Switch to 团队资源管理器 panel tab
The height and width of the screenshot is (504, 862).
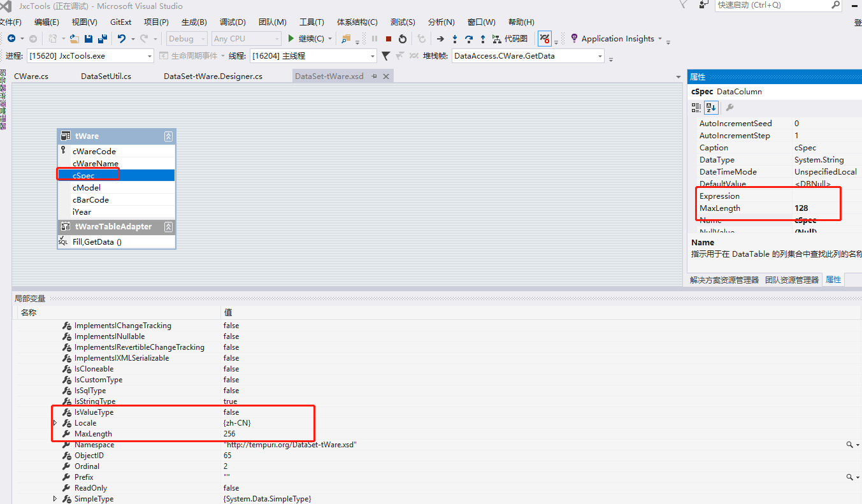pyautogui.click(x=792, y=280)
